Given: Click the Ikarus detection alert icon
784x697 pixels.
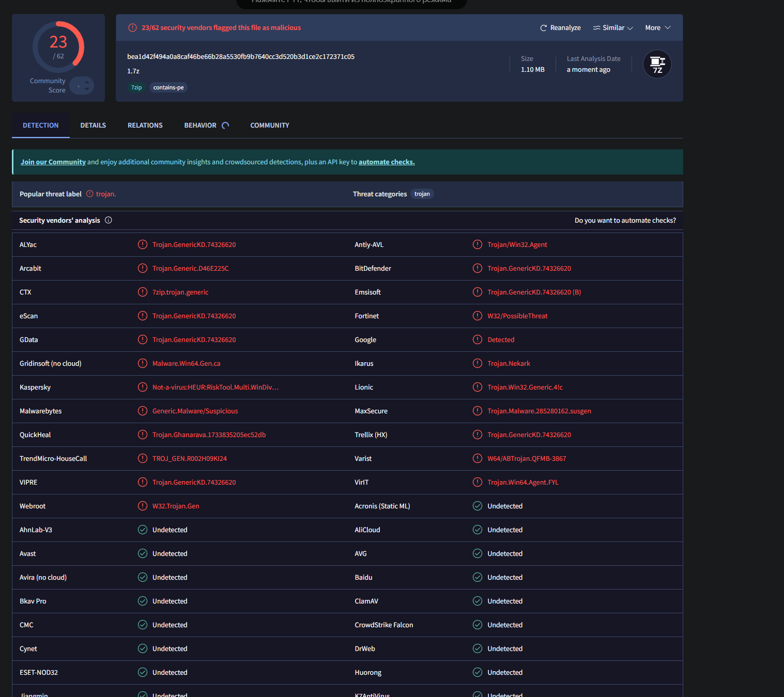Looking at the screenshot, I should (478, 363).
